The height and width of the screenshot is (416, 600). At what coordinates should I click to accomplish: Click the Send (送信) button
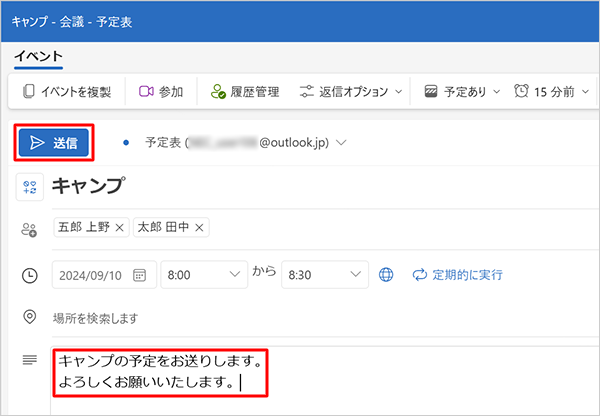54,143
